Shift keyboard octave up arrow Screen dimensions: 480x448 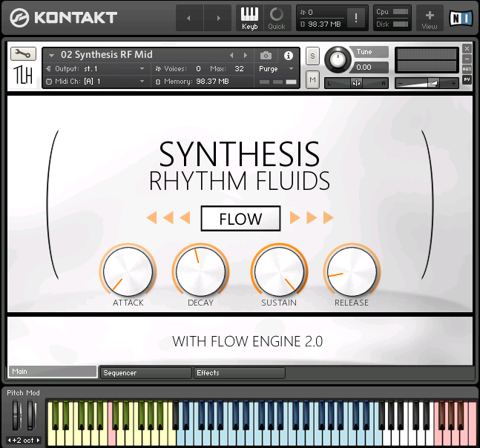pos(39,441)
